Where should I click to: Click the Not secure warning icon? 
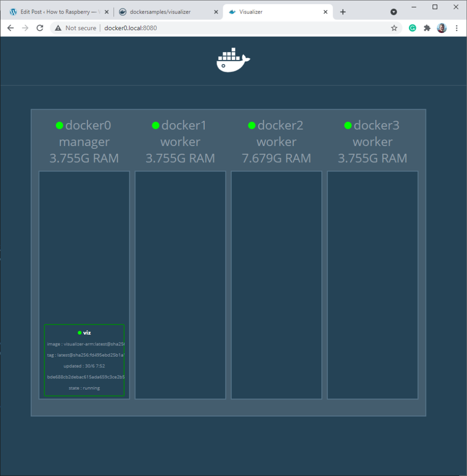pos(58,28)
